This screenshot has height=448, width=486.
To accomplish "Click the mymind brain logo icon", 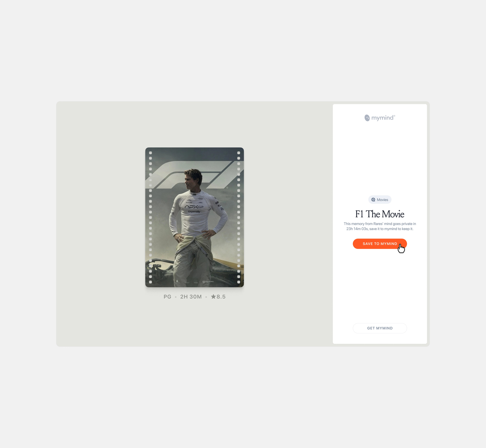I will pyautogui.click(x=367, y=118).
